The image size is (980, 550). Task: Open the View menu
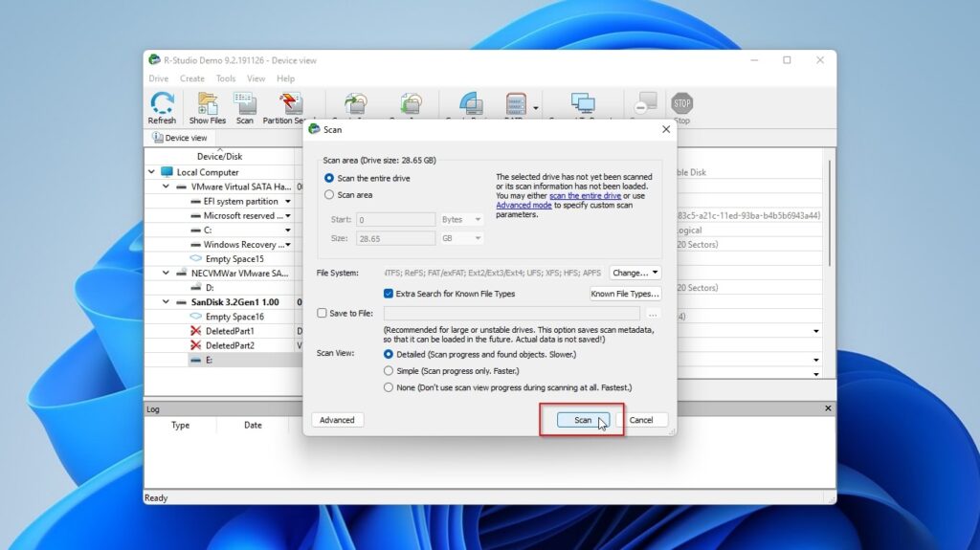[x=256, y=78]
